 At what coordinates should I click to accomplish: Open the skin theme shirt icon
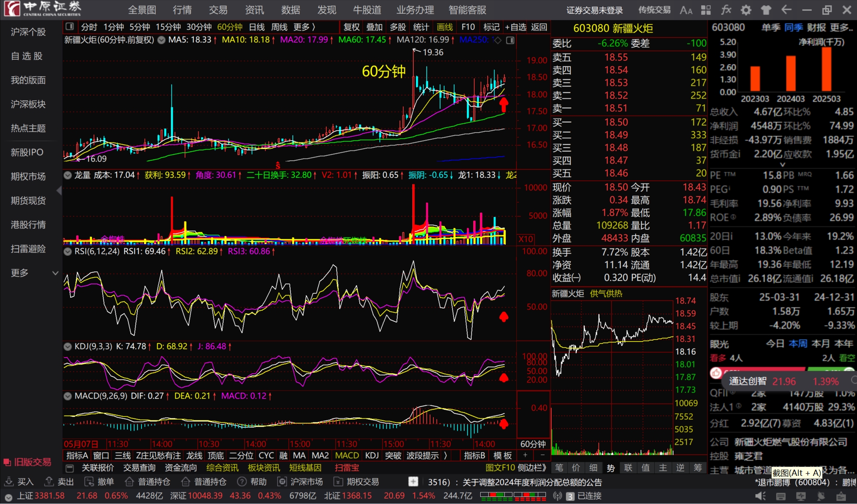766,10
